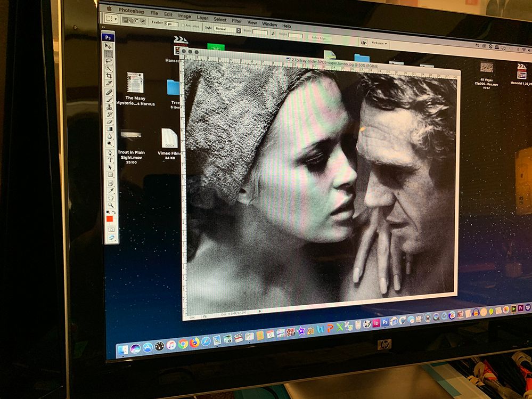
Task: Select the Hand tool
Action: 111,198
